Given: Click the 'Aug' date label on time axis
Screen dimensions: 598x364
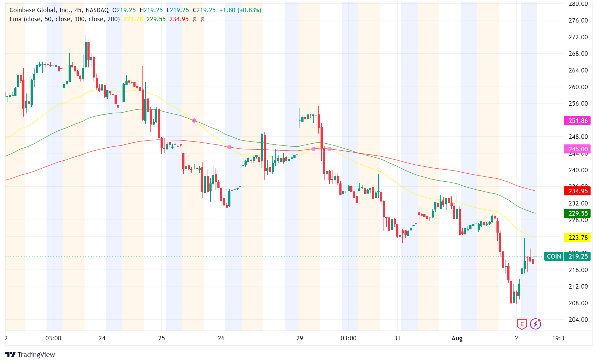Looking at the screenshot, I should [x=457, y=338].
